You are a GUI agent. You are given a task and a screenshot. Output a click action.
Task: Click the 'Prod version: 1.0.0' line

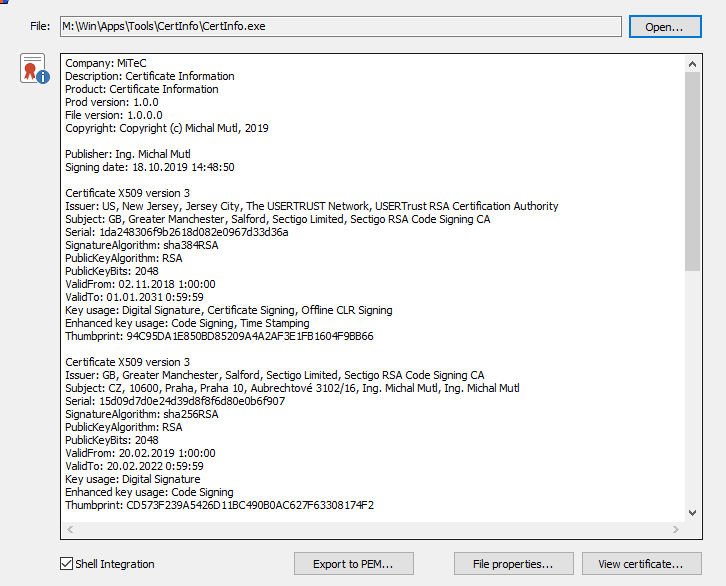click(112, 102)
